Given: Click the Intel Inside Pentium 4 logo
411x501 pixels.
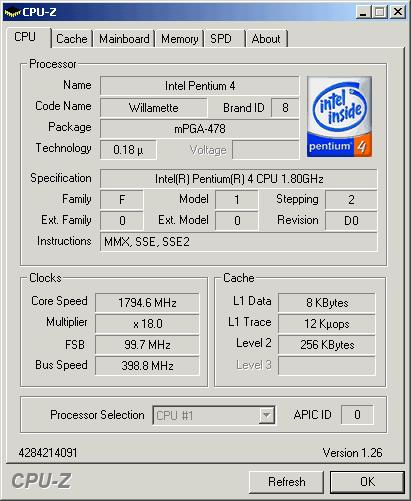Looking at the screenshot, I should (339, 117).
